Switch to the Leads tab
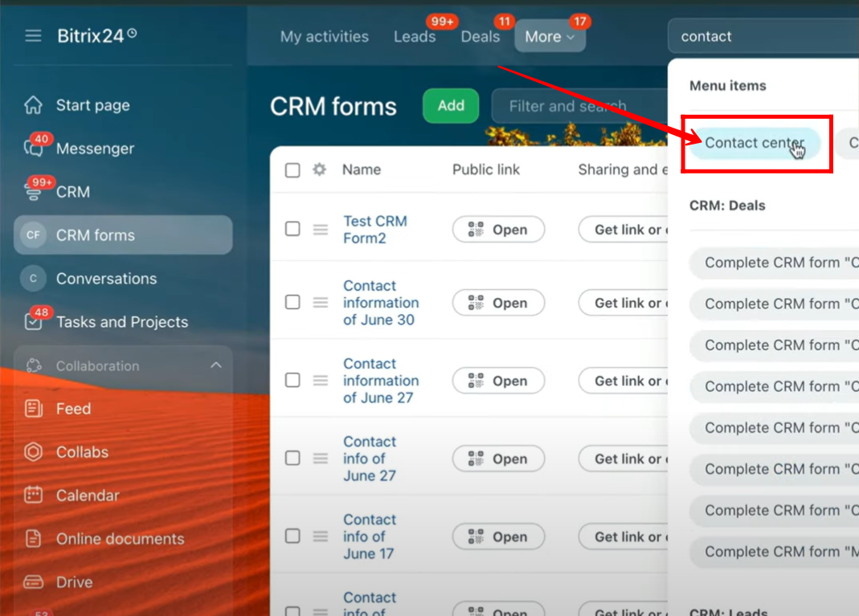Screen dimensions: 859x616 pyautogui.click(x=415, y=37)
